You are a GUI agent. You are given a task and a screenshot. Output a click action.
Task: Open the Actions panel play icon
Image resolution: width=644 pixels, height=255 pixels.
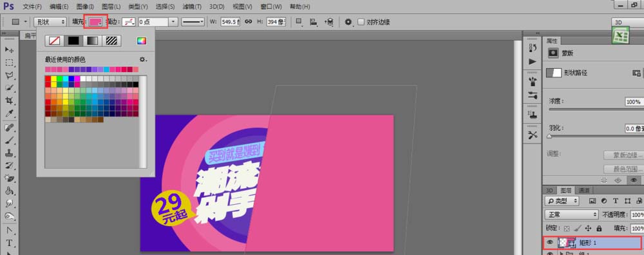pyautogui.click(x=533, y=62)
